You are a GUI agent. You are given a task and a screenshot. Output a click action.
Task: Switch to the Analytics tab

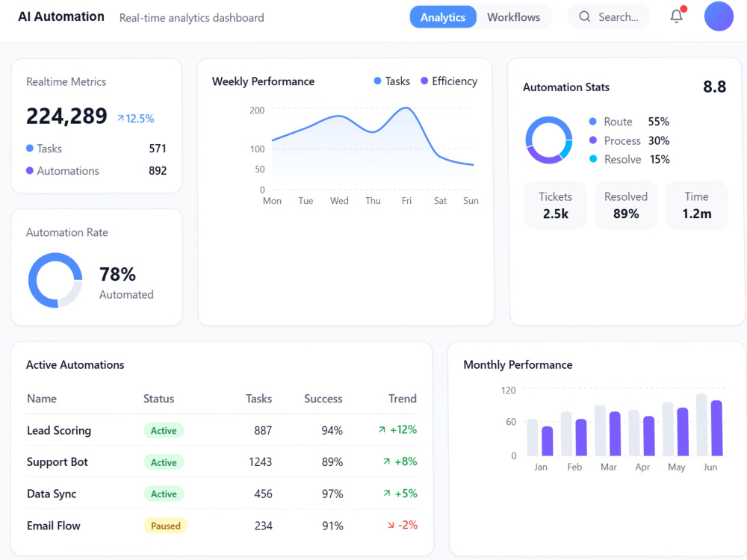click(442, 17)
